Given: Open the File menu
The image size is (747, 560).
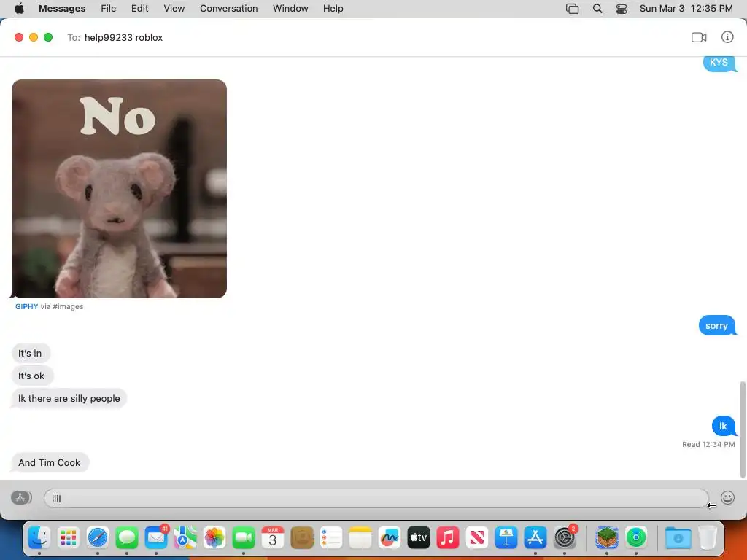Looking at the screenshot, I should (108, 9).
